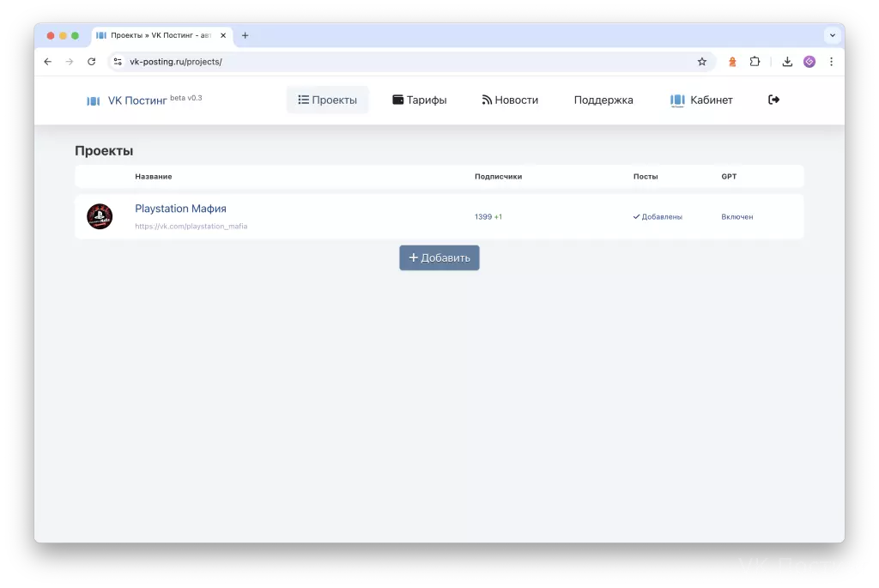
Task: Open a new tab with the plus icon
Action: point(245,35)
